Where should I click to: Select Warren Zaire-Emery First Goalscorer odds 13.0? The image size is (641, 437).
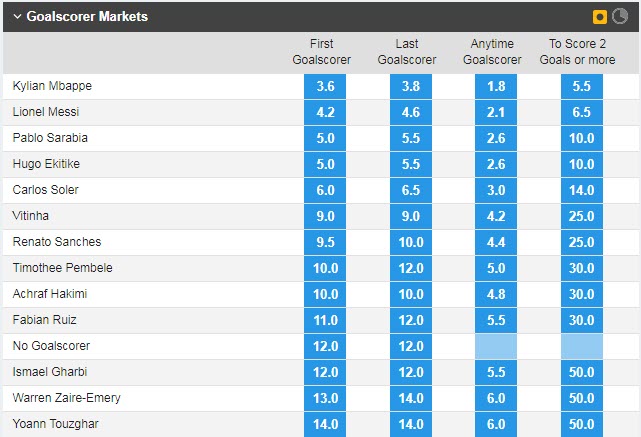pyautogui.click(x=325, y=398)
